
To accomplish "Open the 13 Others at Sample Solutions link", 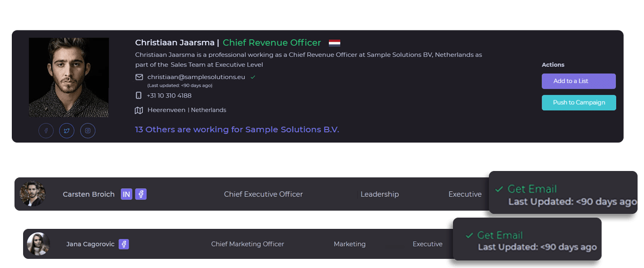I will [237, 130].
